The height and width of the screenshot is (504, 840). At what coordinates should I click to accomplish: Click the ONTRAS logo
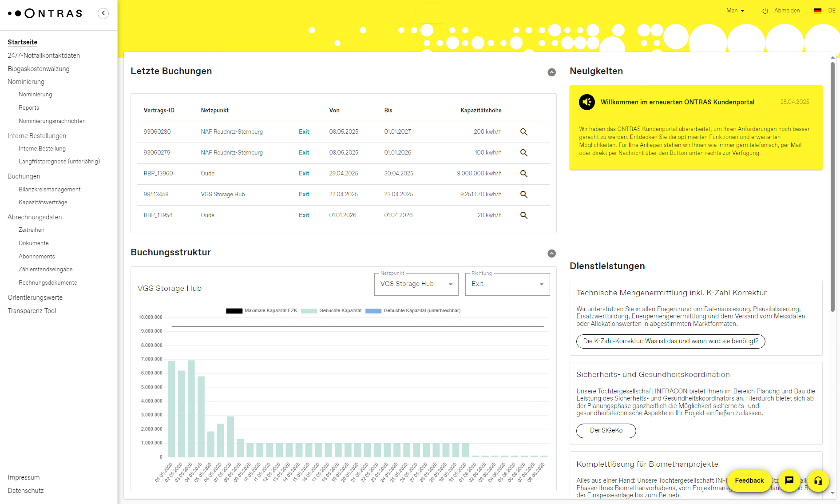click(x=45, y=13)
